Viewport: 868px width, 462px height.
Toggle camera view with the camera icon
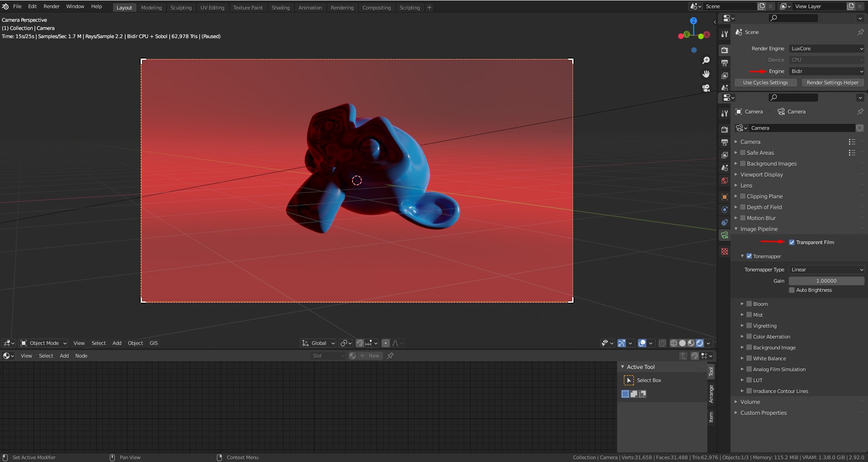706,88
